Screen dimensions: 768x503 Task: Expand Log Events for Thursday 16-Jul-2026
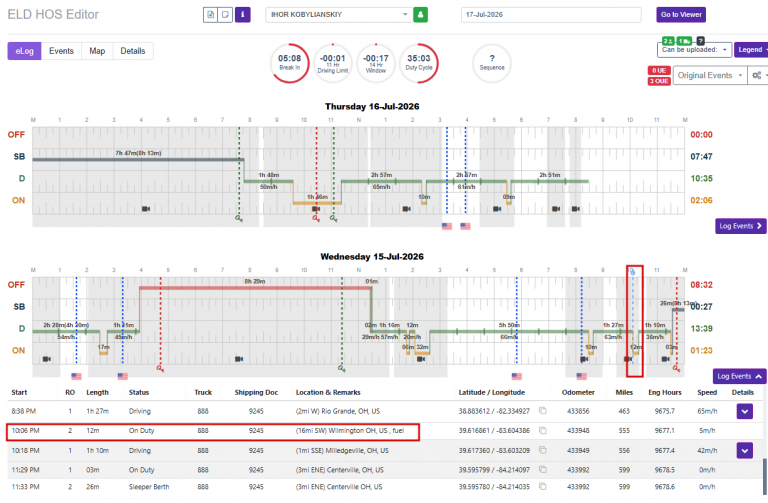pyautogui.click(x=740, y=226)
